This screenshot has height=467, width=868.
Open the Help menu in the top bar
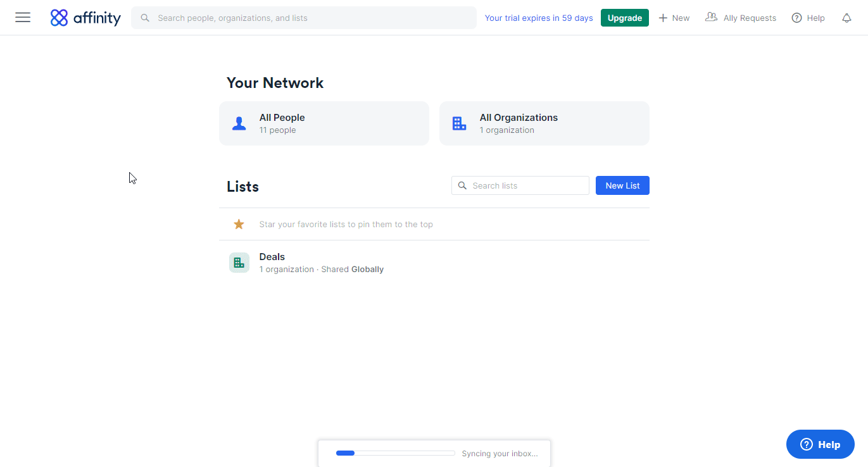coord(808,17)
